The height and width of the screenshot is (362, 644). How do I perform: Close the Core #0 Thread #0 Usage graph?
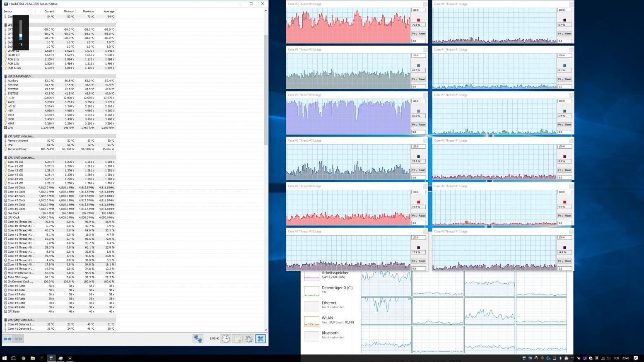pyautogui.click(x=425, y=4)
